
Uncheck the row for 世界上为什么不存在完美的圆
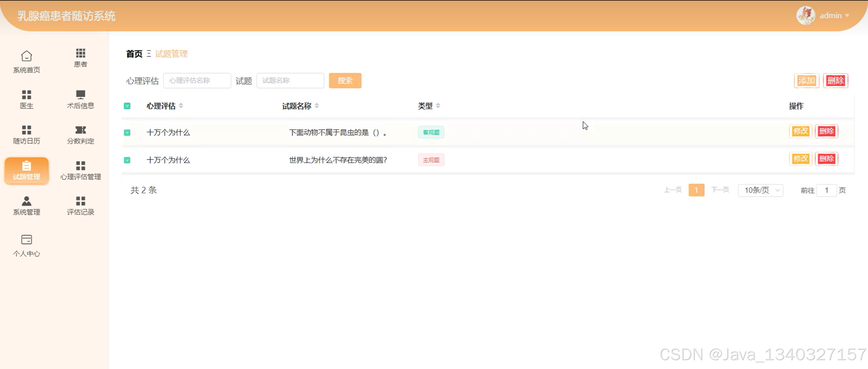click(127, 160)
